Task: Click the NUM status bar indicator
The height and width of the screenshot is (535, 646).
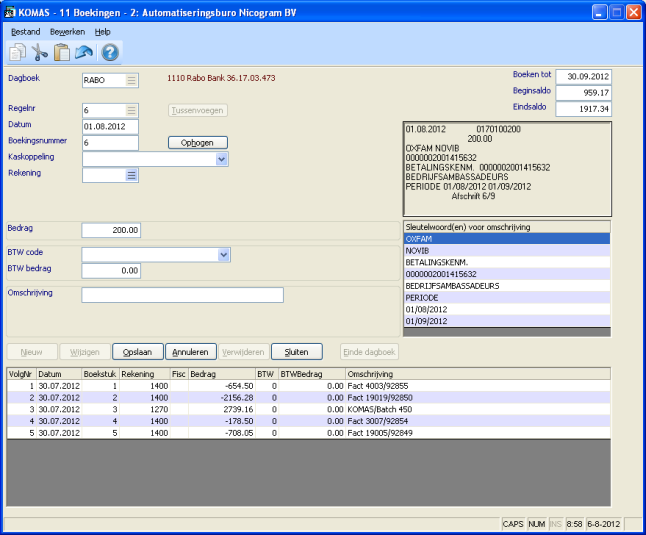Action: [536, 524]
